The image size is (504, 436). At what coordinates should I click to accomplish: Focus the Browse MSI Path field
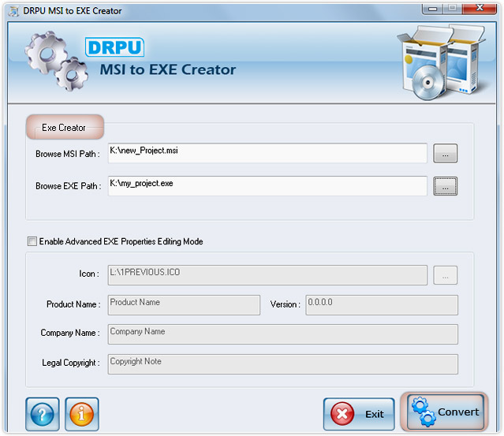(267, 153)
